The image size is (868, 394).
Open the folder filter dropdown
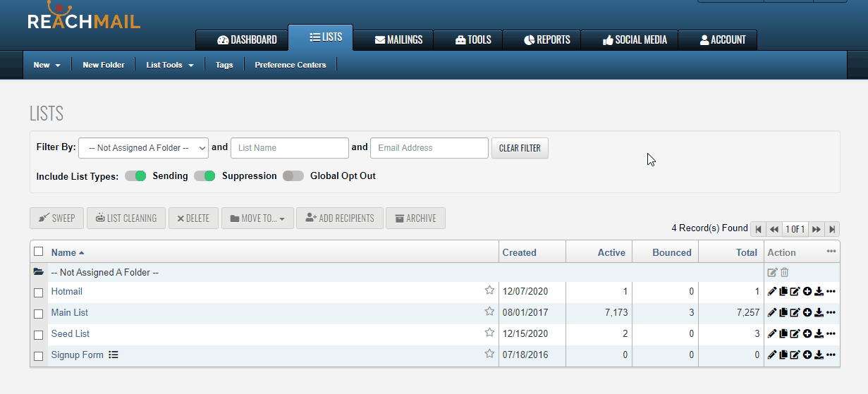click(143, 148)
